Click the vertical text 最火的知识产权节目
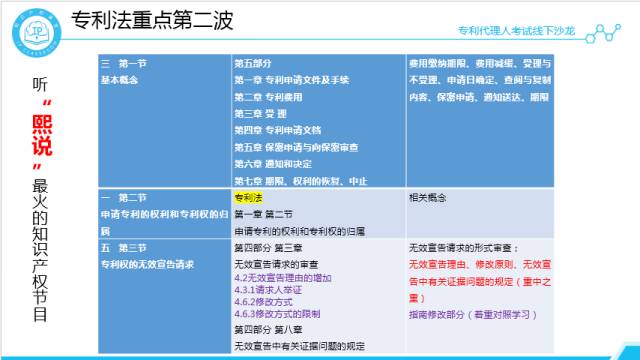The height and width of the screenshot is (360, 640). pos(40,250)
